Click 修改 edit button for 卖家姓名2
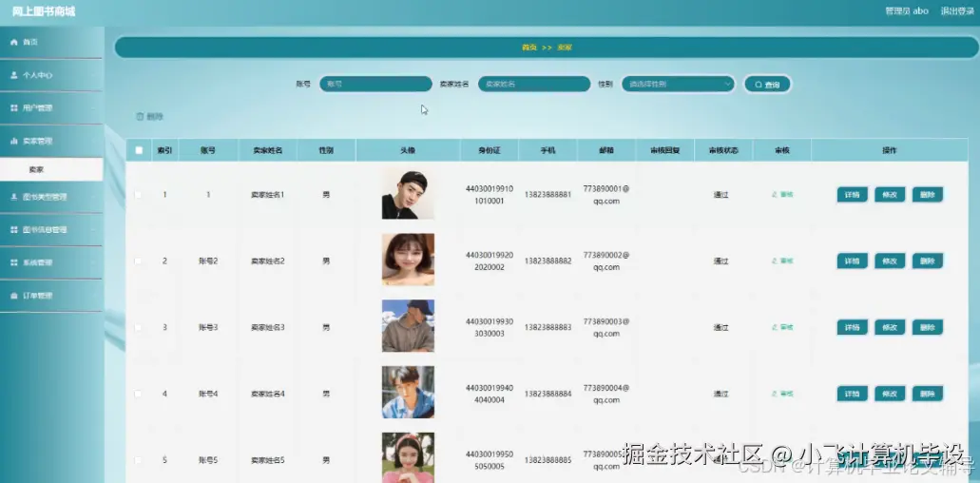The height and width of the screenshot is (483, 980). [x=890, y=261]
